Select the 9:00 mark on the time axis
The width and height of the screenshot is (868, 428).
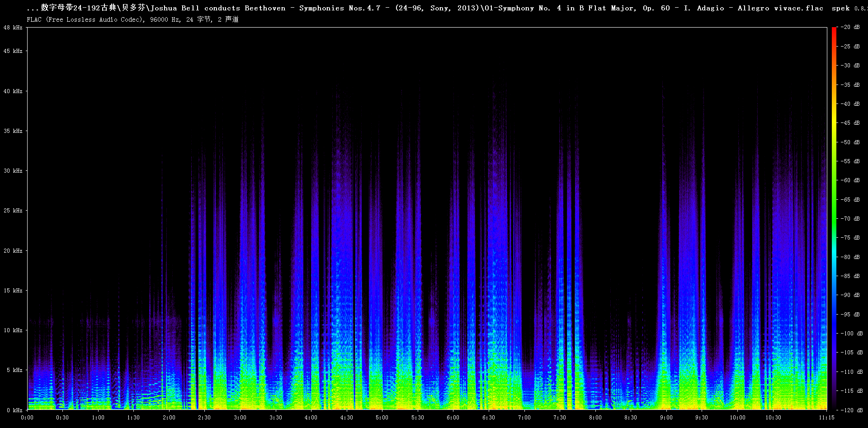666,418
